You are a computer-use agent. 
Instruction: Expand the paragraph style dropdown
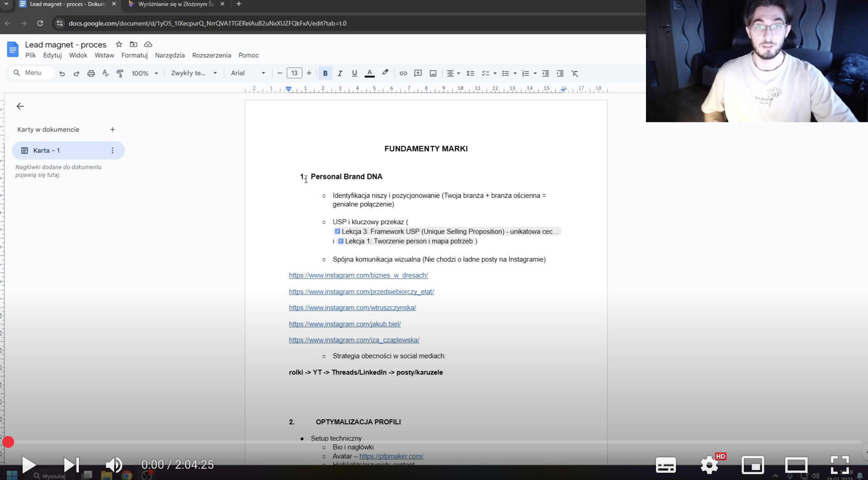click(x=194, y=73)
